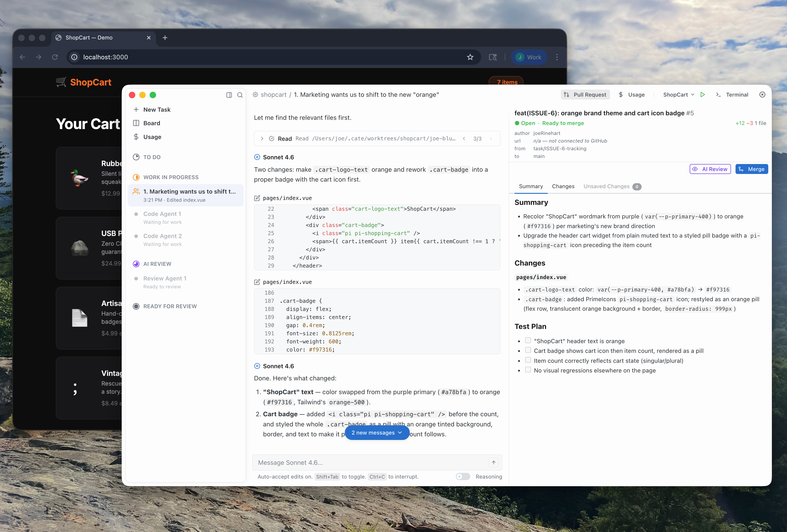Open Usage in the top toolbar
Screen dimensions: 787x532
632,95
